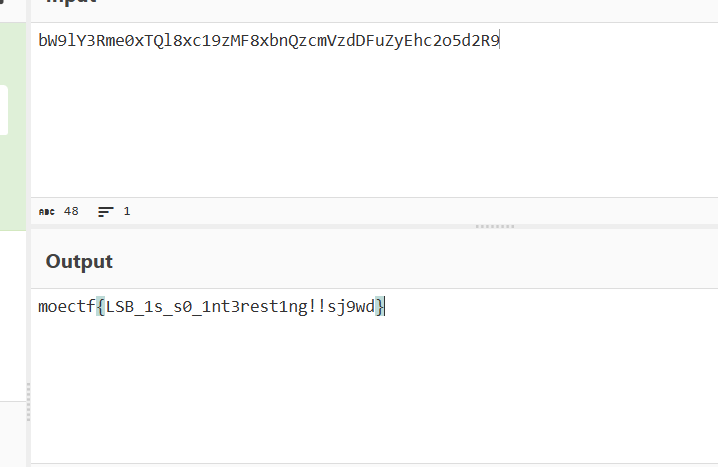The width and height of the screenshot is (718, 467).
Task: Click the input line count value 1
Action: tap(127, 212)
